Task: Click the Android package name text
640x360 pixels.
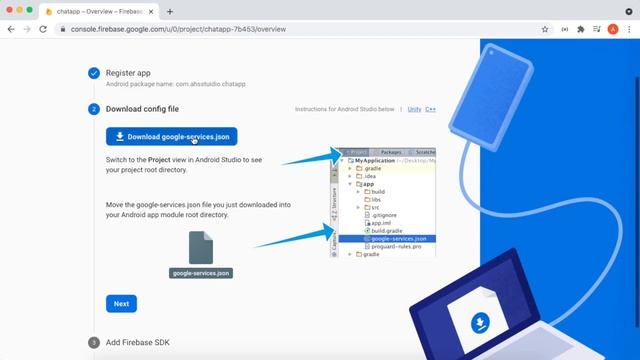Action: (176, 84)
